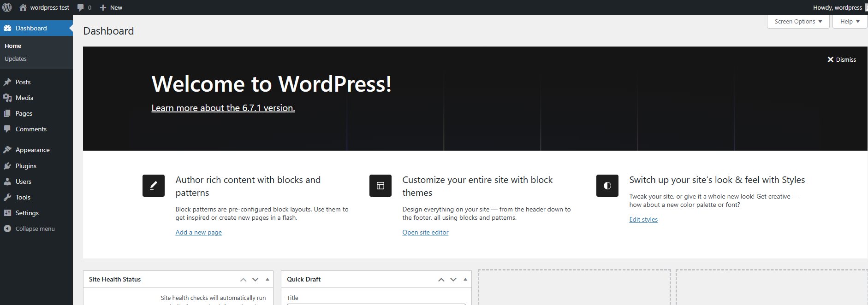868x305 pixels.
Task: Move Quick Draft widget up
Action: pos(441,280)
